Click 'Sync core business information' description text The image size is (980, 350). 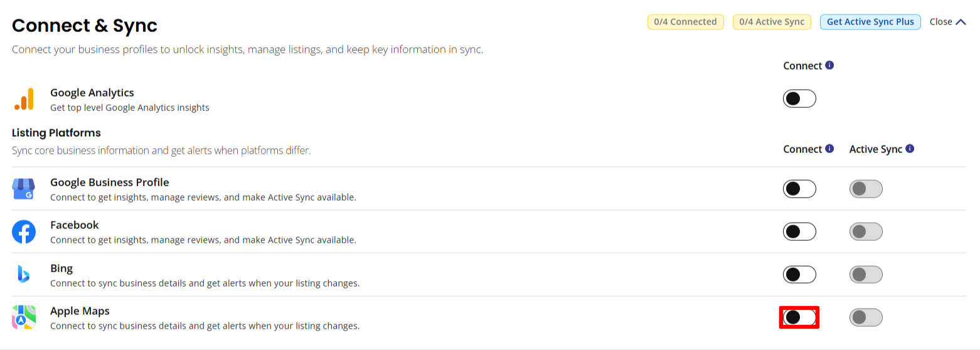[x=161, y=151]
